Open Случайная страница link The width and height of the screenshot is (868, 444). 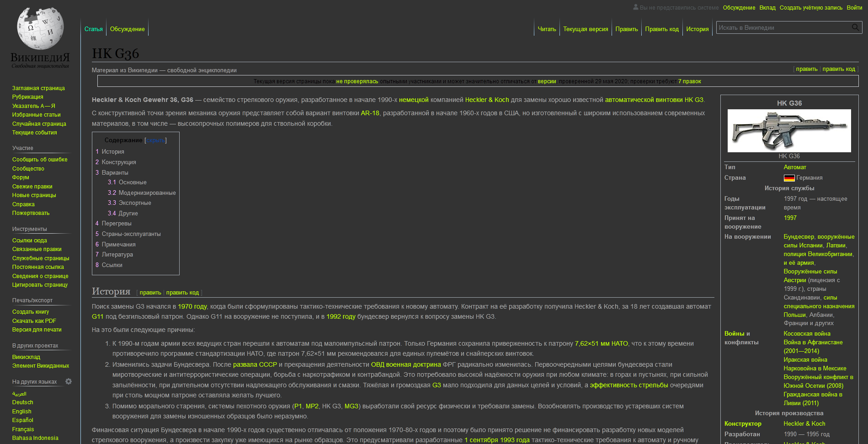pos(39,124)
